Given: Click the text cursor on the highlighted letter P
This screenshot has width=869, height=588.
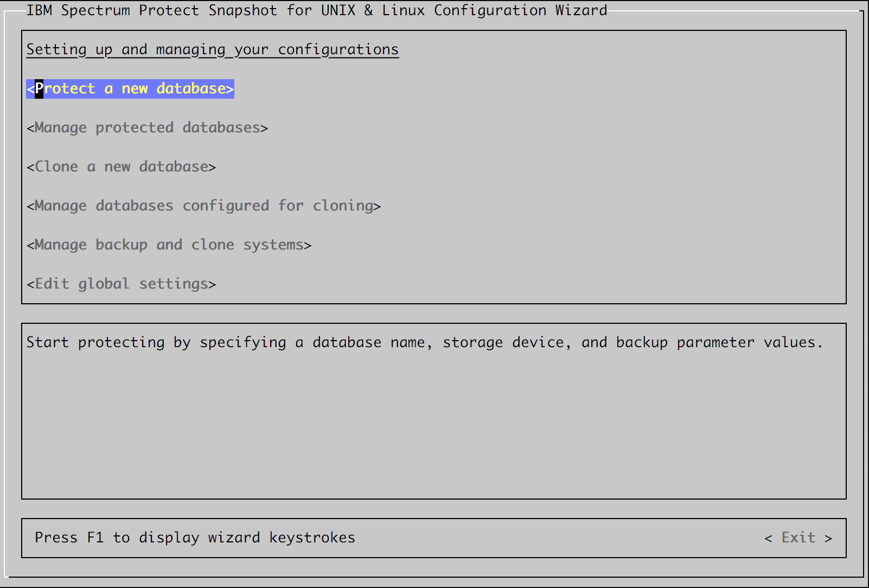Looking at the screenshot, I should pos(39,88).
